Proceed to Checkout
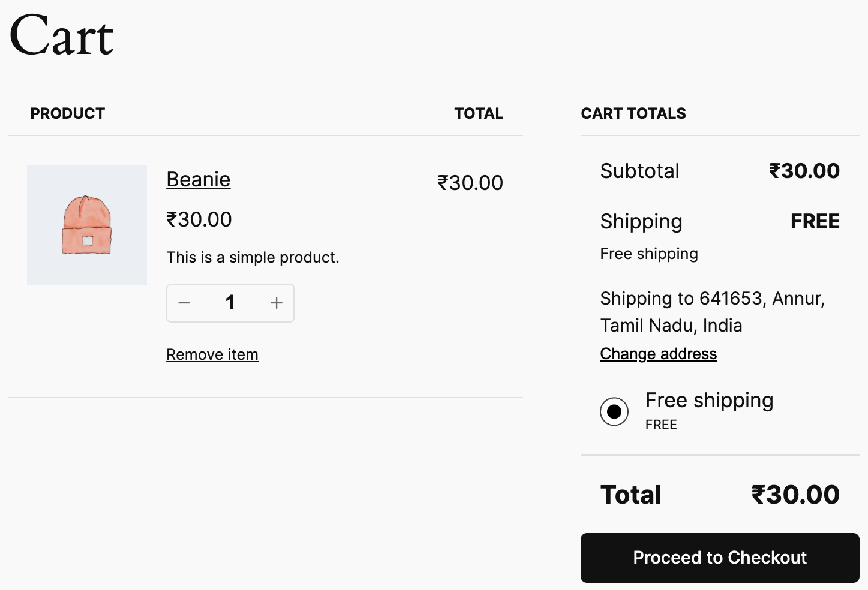This screenshot has height=590, width=868. pos(720,558)
